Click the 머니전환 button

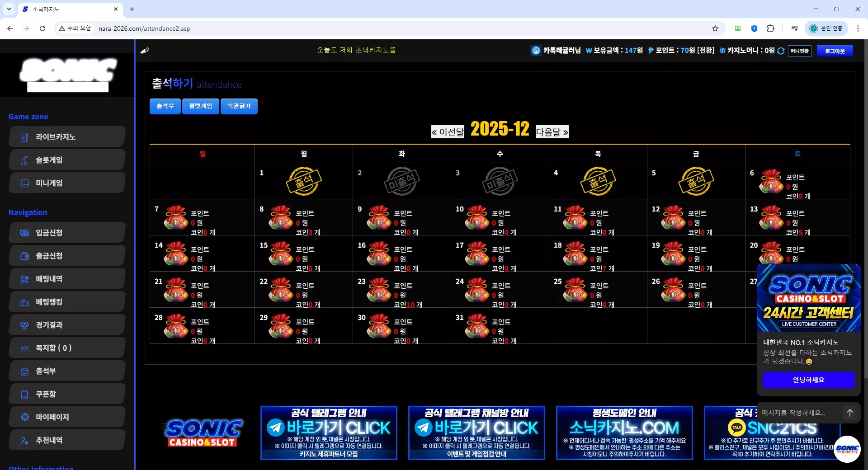[x=799, y=51]
